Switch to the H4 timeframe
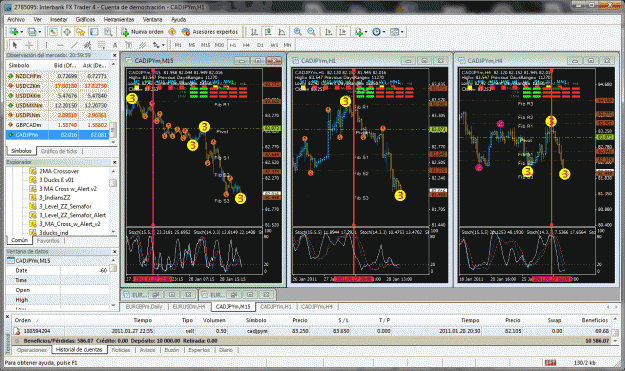Viewport: 625px width, 371px height. pos(246,45)
